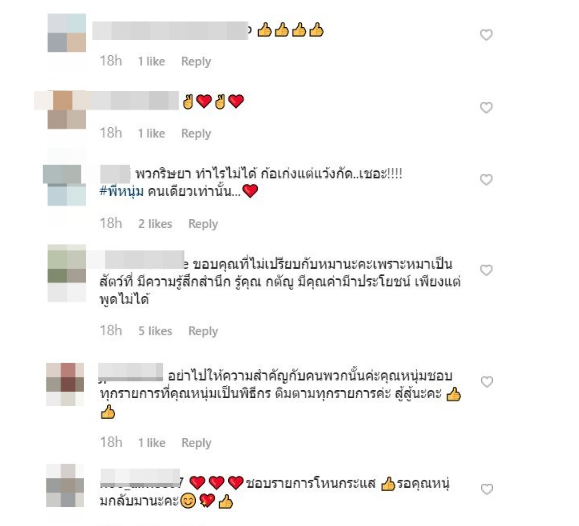This screenshot has height=526, width=579.
Task: Heart the comment with 5 likes
Action: 486,270
